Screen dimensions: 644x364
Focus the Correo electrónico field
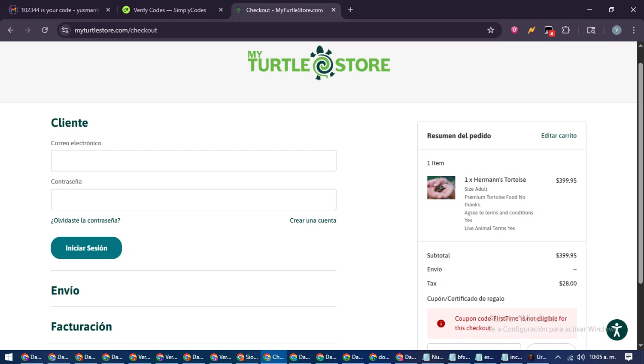click(194, 161)
